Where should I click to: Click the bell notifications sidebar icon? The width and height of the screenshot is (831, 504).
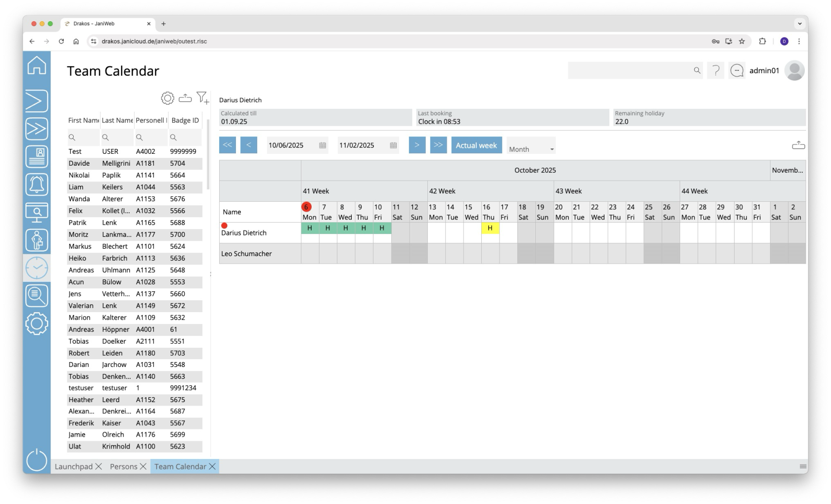click(x=37, y=184)
